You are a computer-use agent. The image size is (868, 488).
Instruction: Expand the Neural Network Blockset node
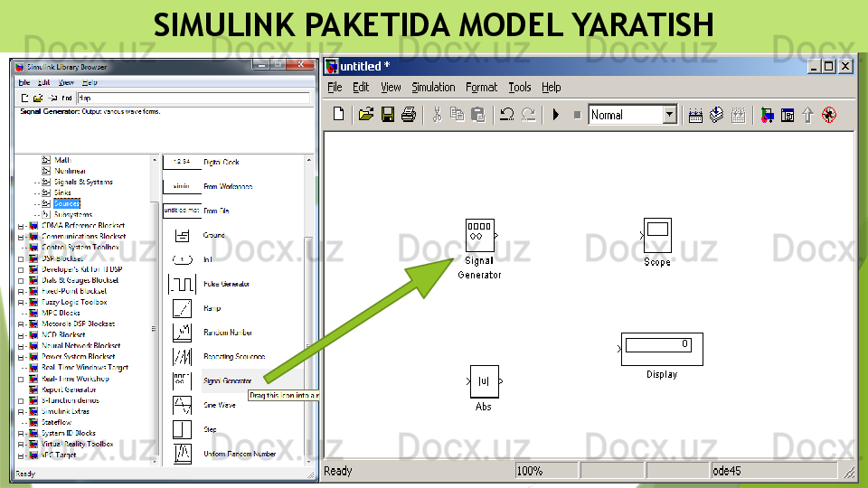(x=20, y=346)
